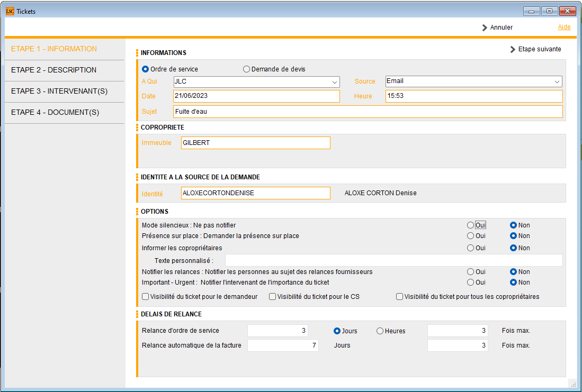This screenshot has height=392, width=582.
Task: Click Fois max field for relance de la facture
Action: point(458,345)
